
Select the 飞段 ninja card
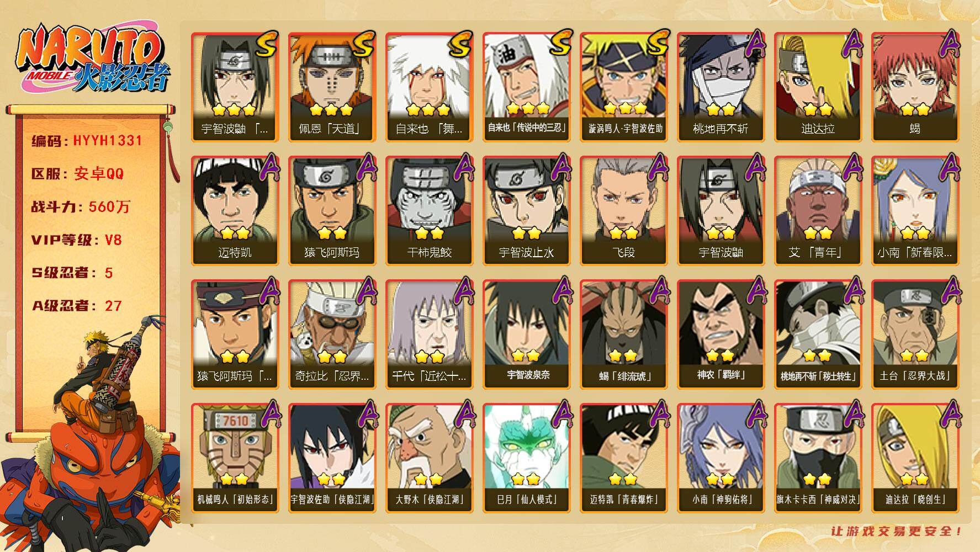point(624,211)
